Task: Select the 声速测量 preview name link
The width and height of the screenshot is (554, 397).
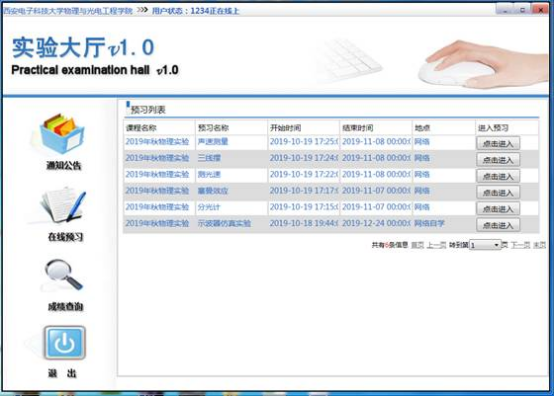Action: tap(213, 142)
